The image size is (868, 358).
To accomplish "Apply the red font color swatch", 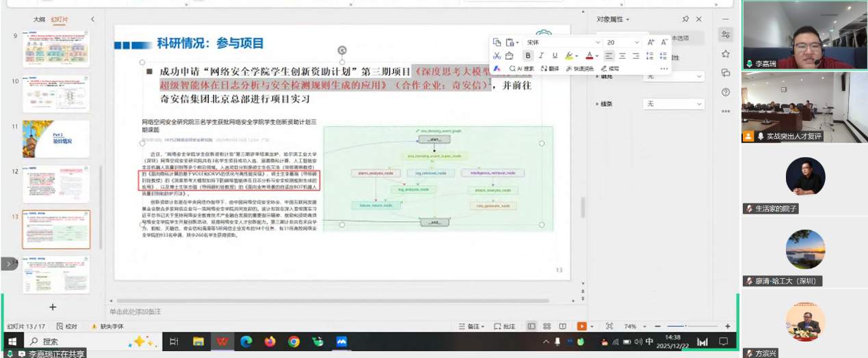I will 589,55.
